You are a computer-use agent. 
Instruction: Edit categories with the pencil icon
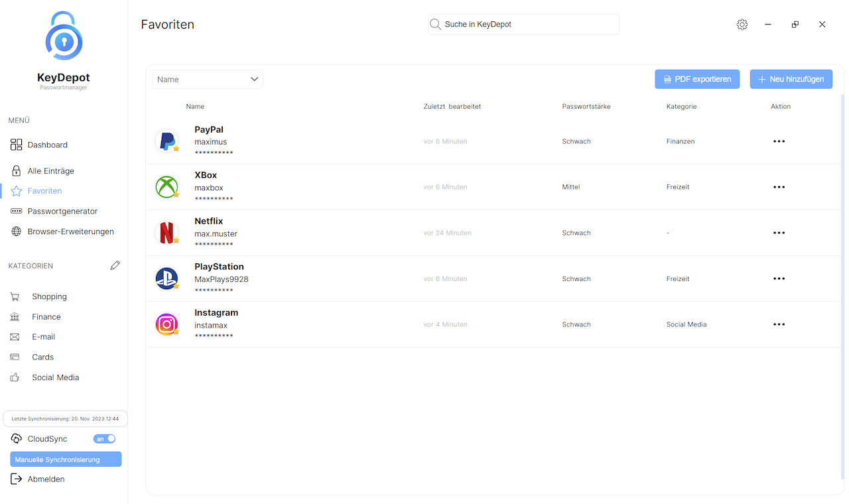[x=115, y=265]
